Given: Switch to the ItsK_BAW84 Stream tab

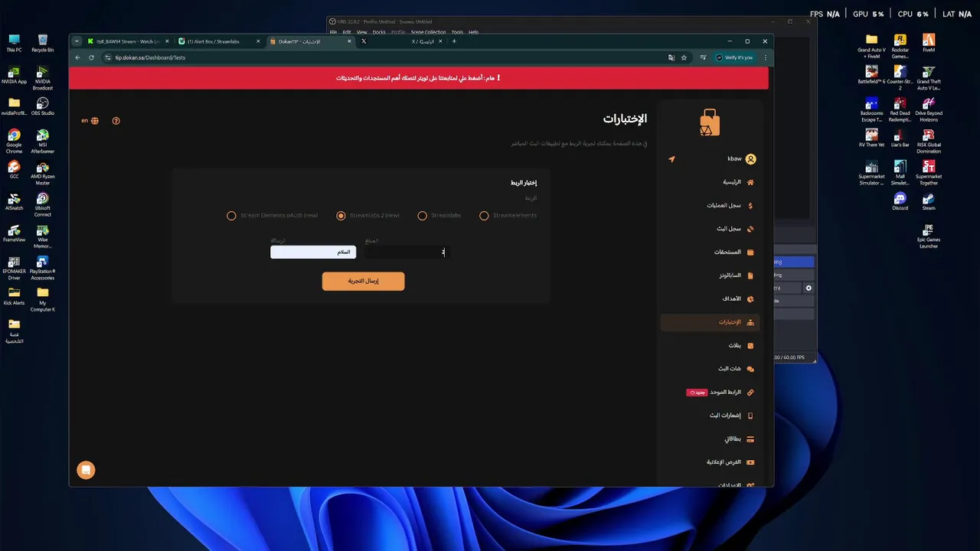Looking at the screenshot, I should coord(127,41).
